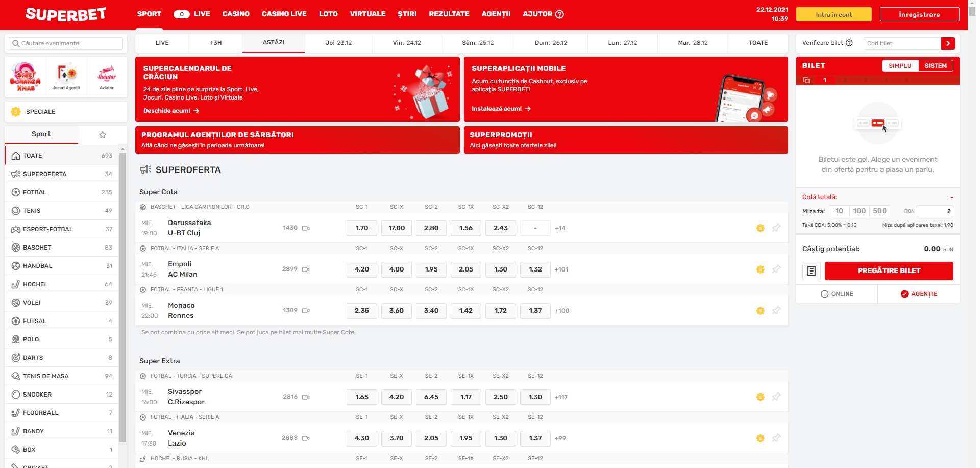Open the LOTO menu item
This screenshot has height=468, width=980.
tap(328, 14)
